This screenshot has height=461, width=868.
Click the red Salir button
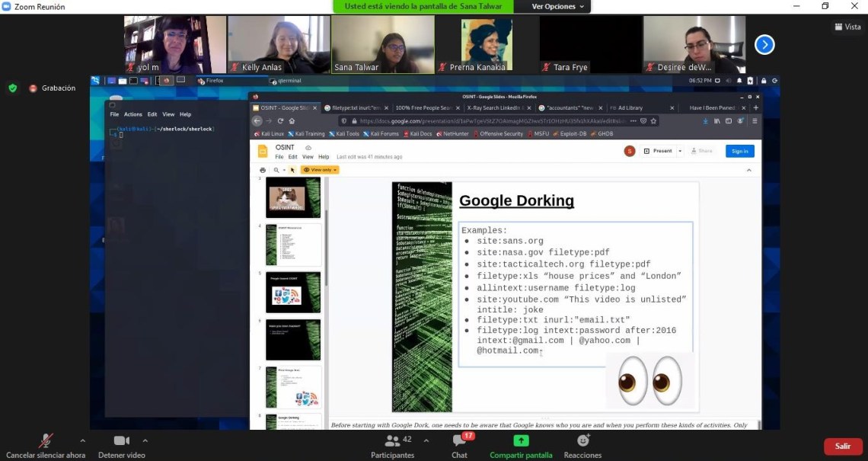click(842, 447)
